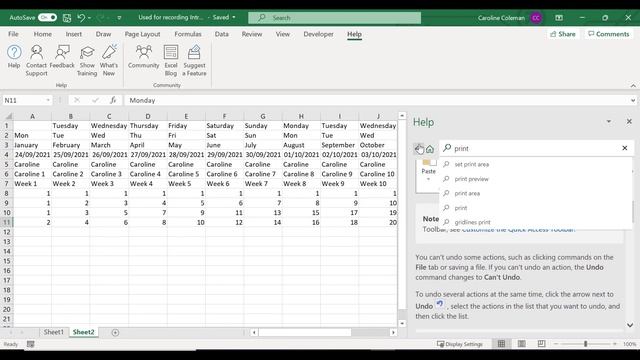Click the Save icon in title bar
This screenshot has height=360, width=640.
pyautogui.click(x=67, y=18)
